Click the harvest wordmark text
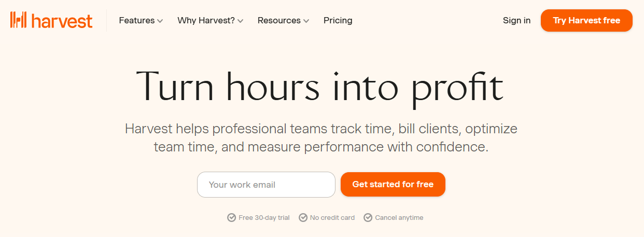This screenshot has width=644, height=237. pyautogui.click(x=62, y=21)
